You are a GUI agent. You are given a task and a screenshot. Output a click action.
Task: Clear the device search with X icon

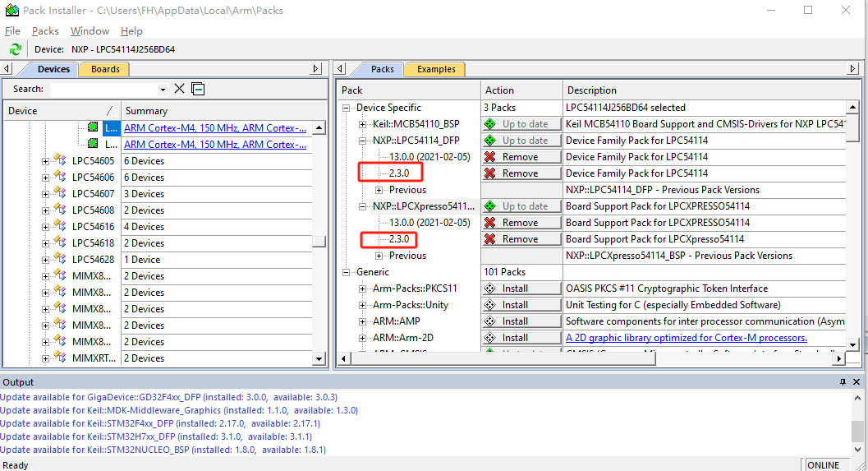[x=179, y=89]
